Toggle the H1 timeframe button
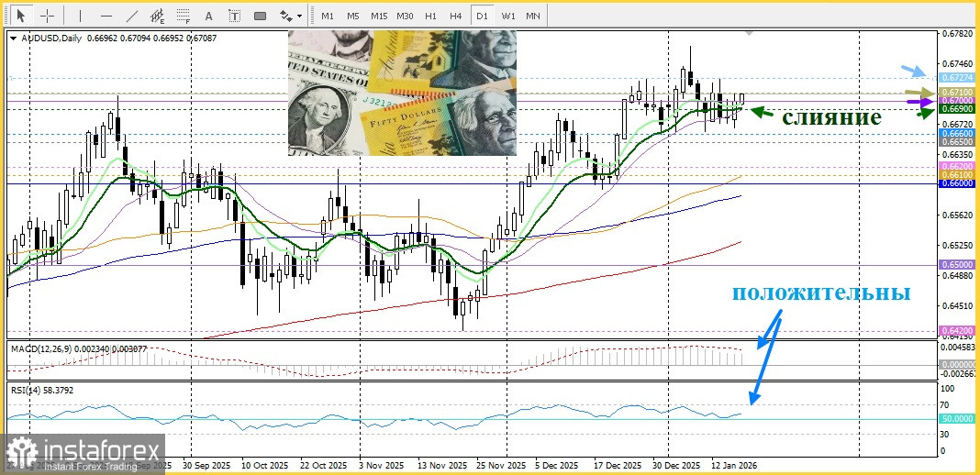The height and width of the screenshot is (475, 980). (430, 16)
